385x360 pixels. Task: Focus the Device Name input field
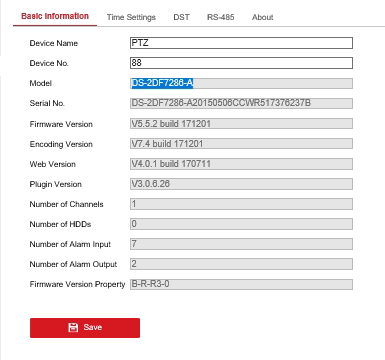pos(241,43)
